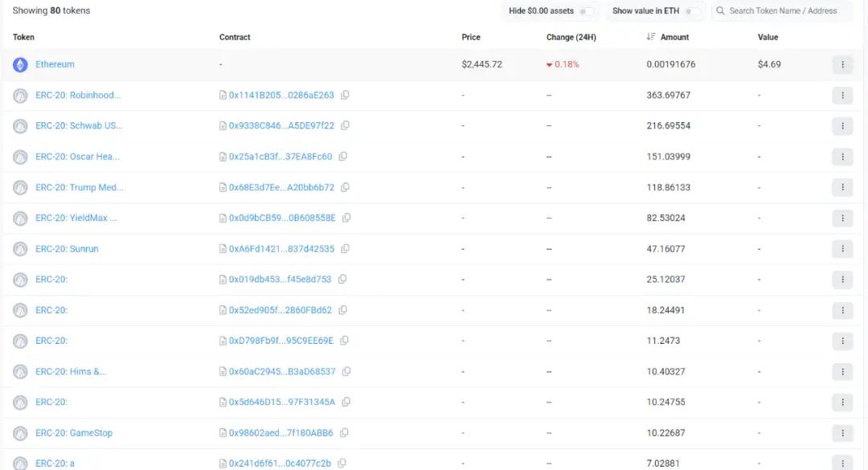
Task: Open the ERC-20: a token link
Action: 55,464
